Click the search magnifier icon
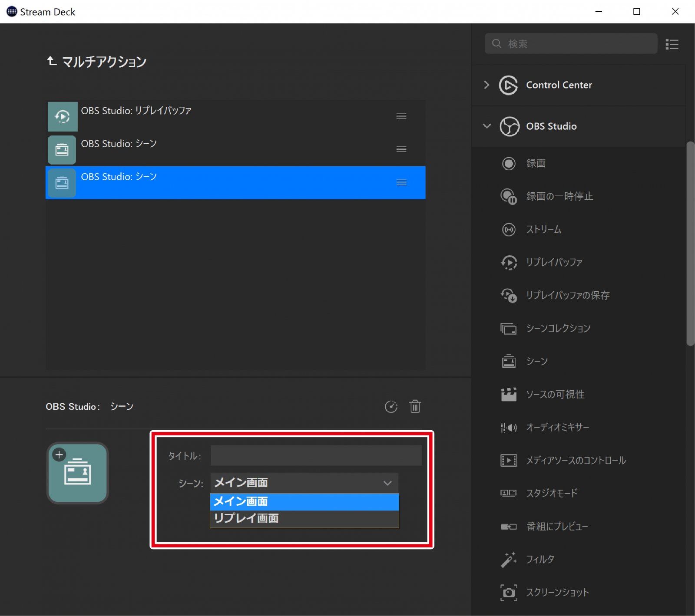The height and width of the screenshot is (616, 695). click(x=496, y=43)
